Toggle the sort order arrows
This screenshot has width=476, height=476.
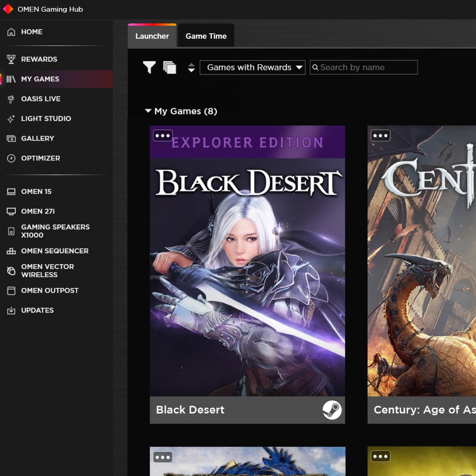[191, 67]
